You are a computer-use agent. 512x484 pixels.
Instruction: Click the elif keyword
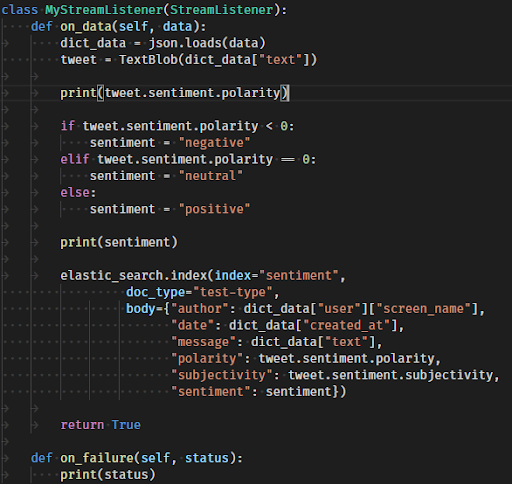[75, 159]
